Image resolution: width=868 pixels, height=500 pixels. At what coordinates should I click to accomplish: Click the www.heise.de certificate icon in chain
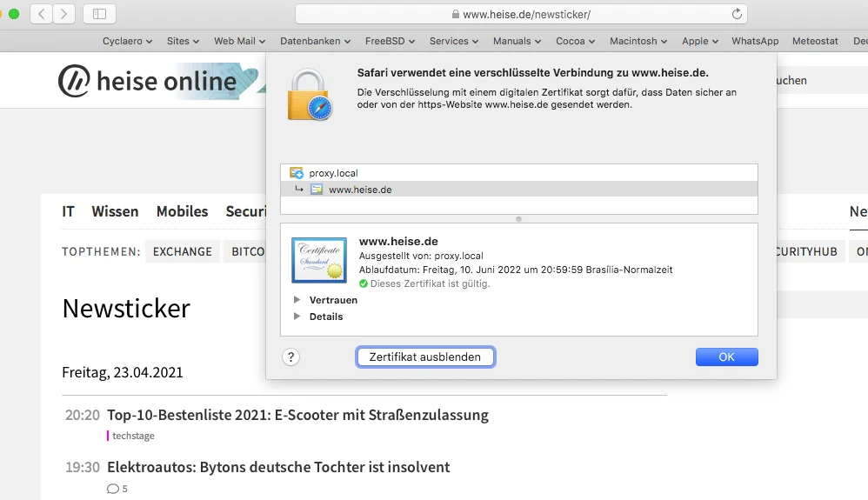(x=317, y=190)
